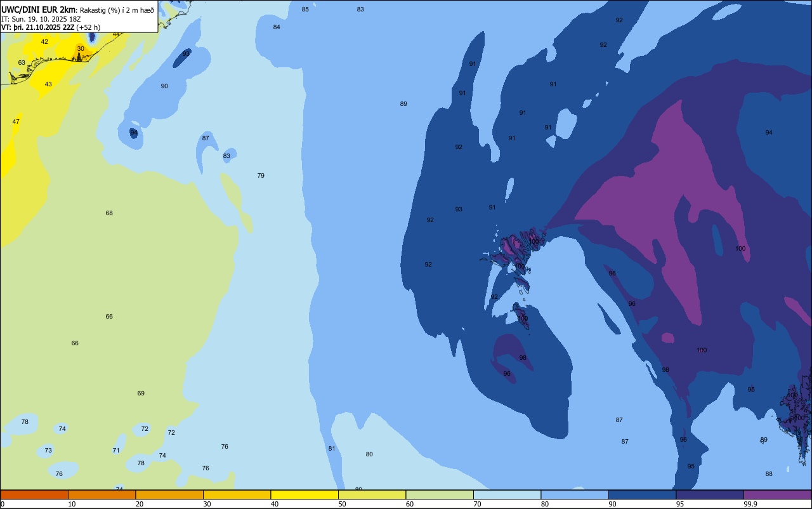Click the 40–50 bright yellow legend swatch

[304, 494]
